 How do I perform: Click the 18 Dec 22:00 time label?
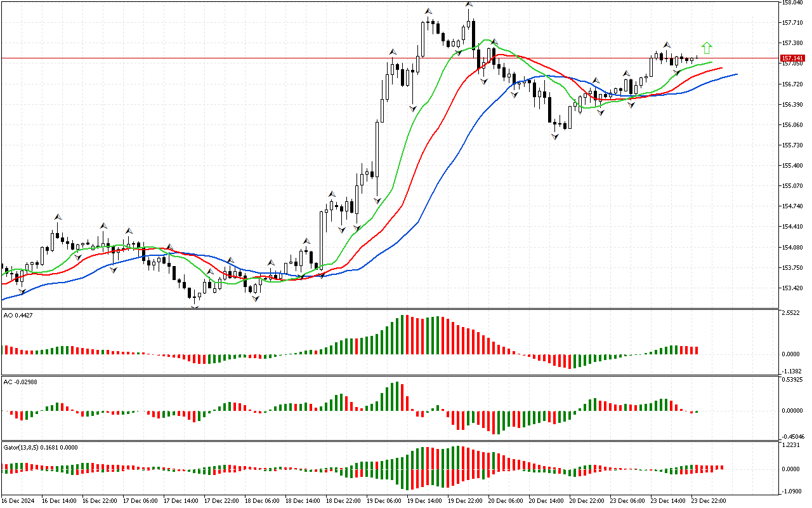click(x=343, y=500)
